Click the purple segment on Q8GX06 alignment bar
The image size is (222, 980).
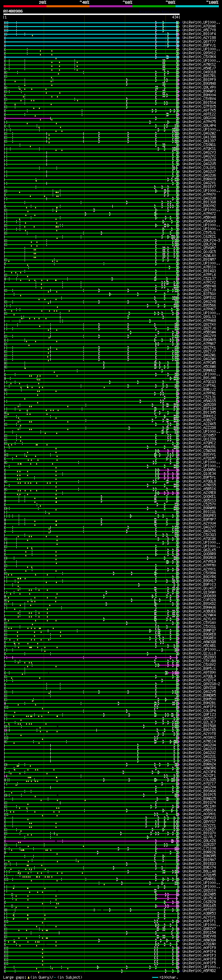click(27, 118)
